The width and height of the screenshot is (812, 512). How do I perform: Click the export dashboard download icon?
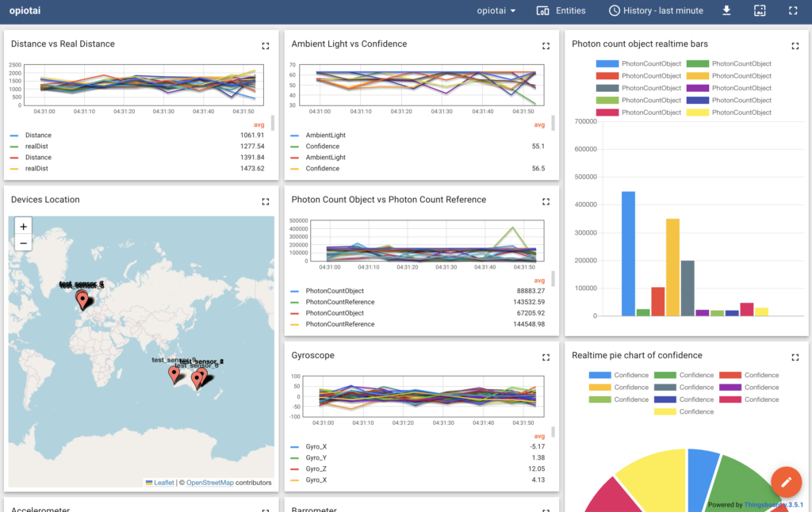coord(726,10)
